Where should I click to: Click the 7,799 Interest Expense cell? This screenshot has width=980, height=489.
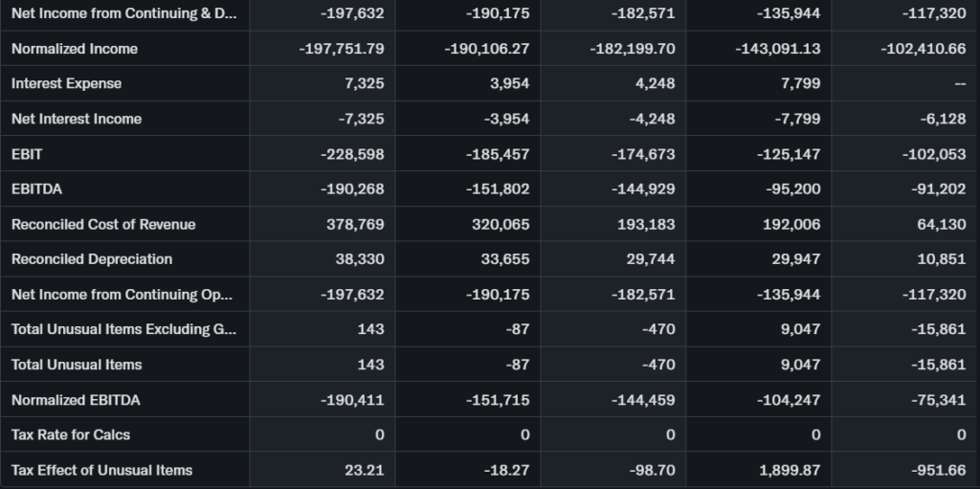pyautogui.click(x=800, y=83)
